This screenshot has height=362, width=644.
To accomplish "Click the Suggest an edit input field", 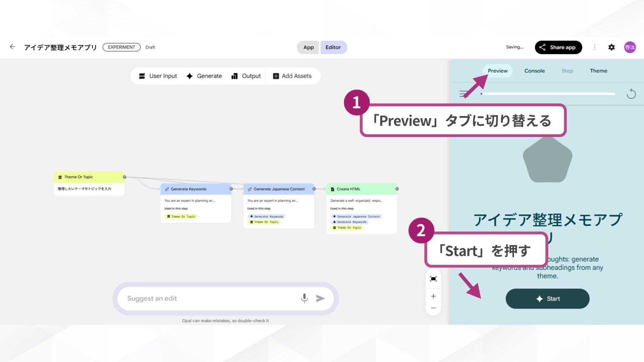I will pyautogui.click(x=201, y=298).
